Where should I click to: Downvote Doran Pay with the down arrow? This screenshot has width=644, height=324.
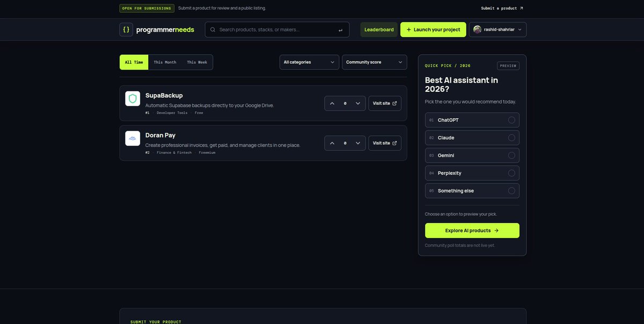(358, 143)
